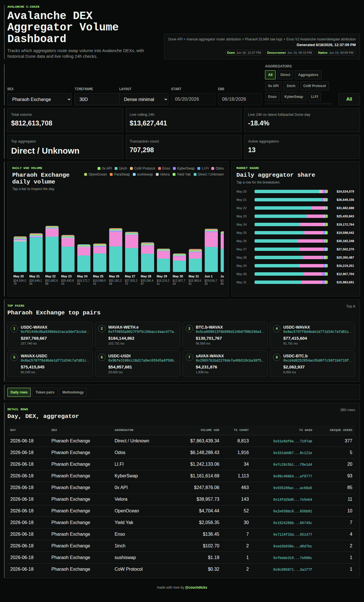Open the DEX dropdown showing Pharaoh Exchange
The width and height of the screenshot is (364, 602).
coord(40,99)
